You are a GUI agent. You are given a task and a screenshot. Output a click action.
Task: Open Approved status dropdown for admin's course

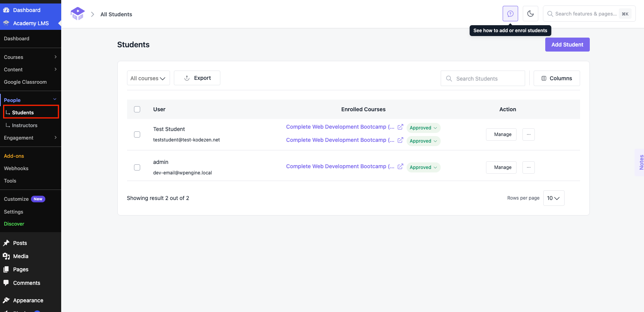coord(423,167)
